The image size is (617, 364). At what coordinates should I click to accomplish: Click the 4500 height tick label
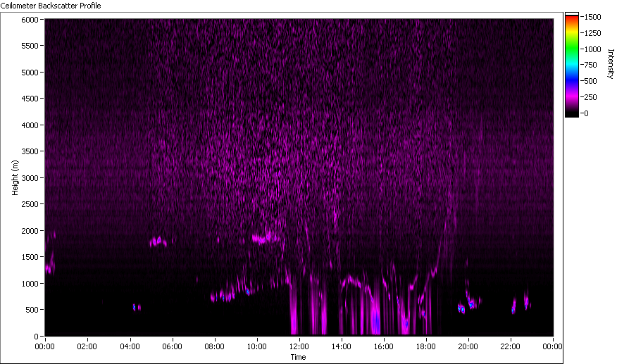pyautogui.click(x=30, y=99)
